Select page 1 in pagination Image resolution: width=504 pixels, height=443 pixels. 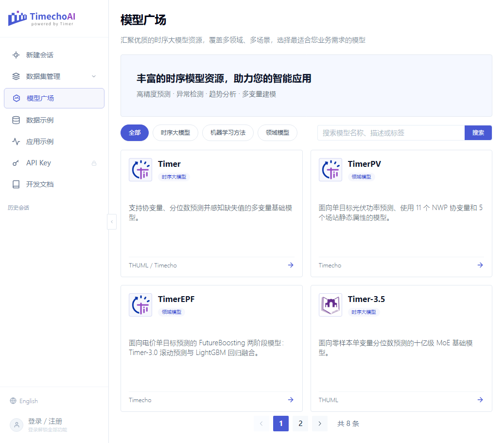(x=281, y=424)
